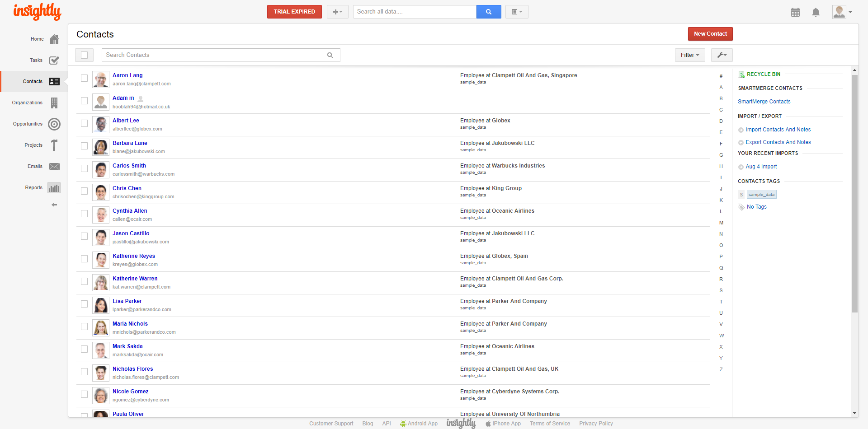Check the box for Carlos Smith
Image resolution: width=868 pixels, height=429 pixels.
[x=84, y=168]
